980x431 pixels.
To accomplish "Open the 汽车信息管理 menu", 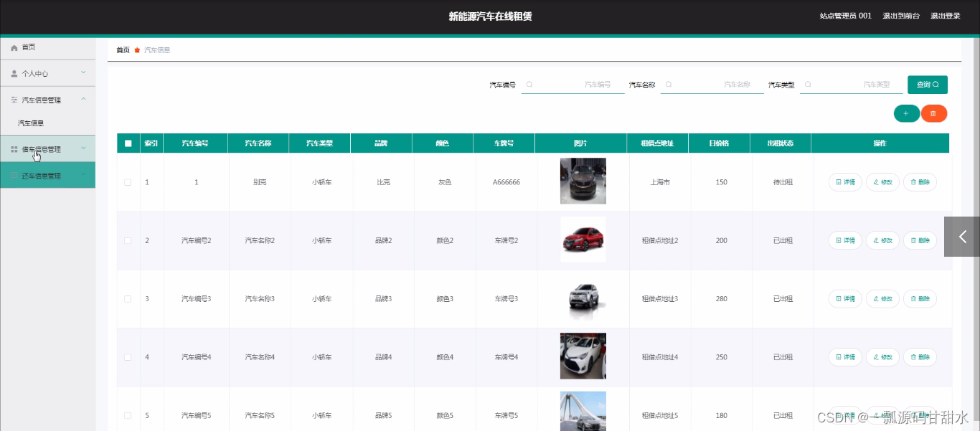I will 47,100.
